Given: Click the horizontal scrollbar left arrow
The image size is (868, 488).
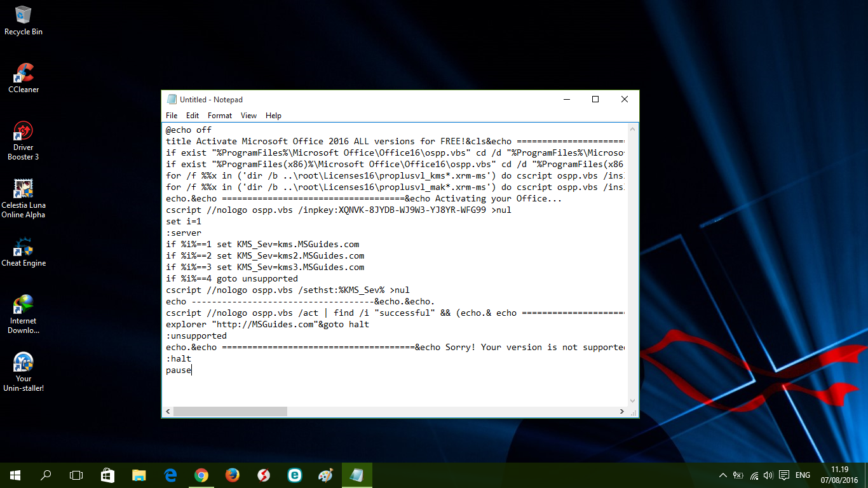Looking at the screenshot, I should coord(168,412).
